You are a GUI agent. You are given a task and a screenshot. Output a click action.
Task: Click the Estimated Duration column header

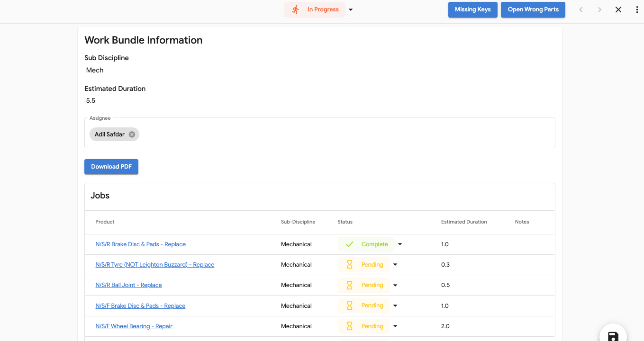point(464,222)
